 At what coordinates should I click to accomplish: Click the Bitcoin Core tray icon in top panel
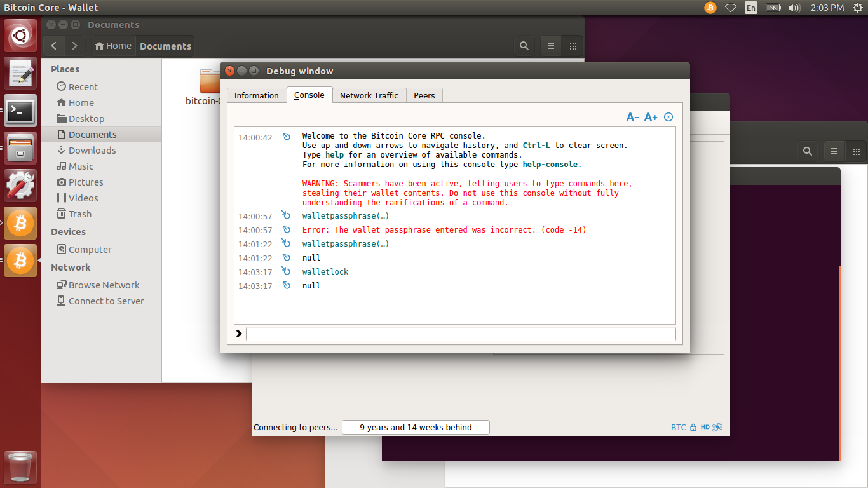[710, 8]
